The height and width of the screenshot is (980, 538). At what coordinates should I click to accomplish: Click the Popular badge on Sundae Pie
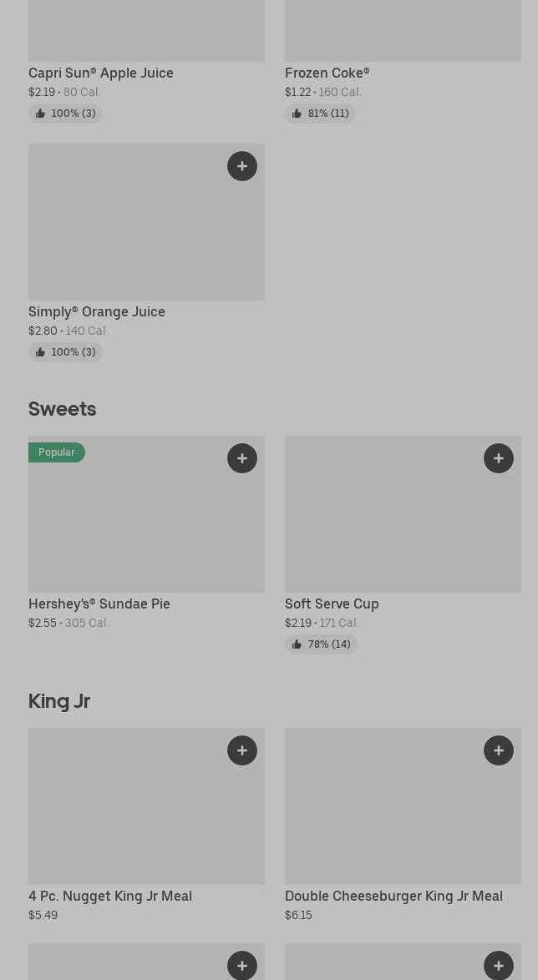tap(57, 452)
